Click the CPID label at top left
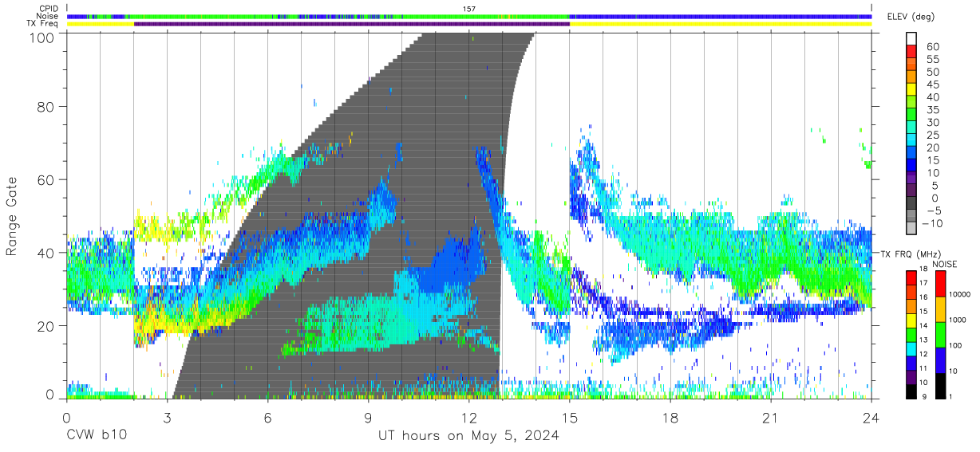 point(48,9)
